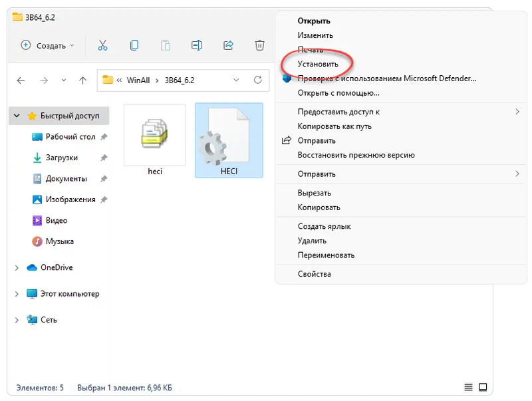Open recent locations chevron dropdown
532x401 pixels.
click(x=64, y=80)
